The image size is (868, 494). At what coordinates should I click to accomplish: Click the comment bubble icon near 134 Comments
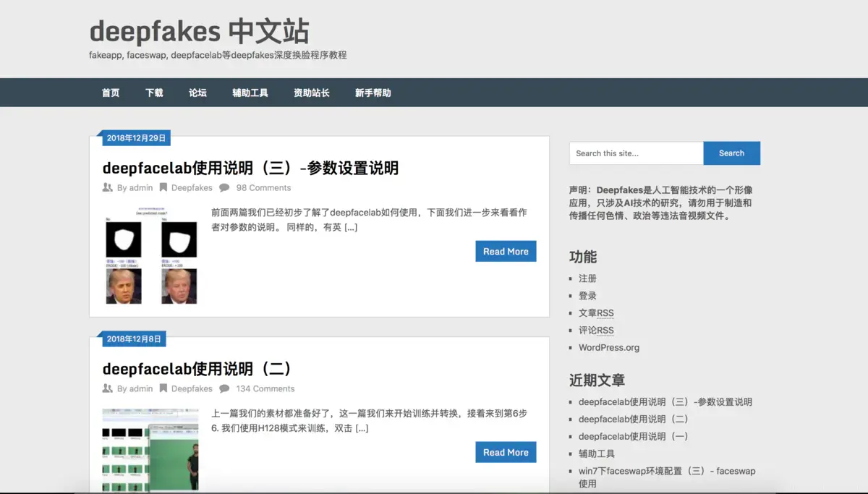tap(224, 388)
